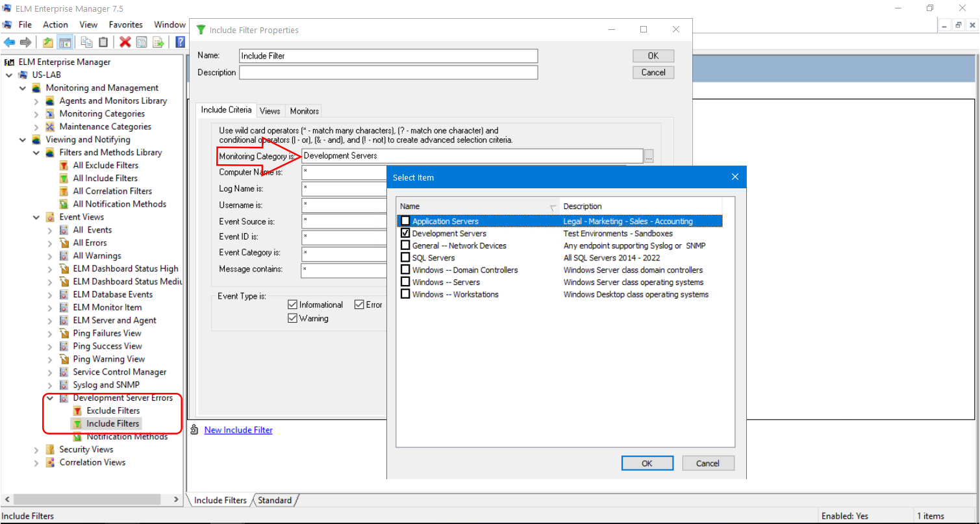This screenshot has width=980, height=524.
Task: Collapse the Filters and Methods Library node
Action: point(36,153)
